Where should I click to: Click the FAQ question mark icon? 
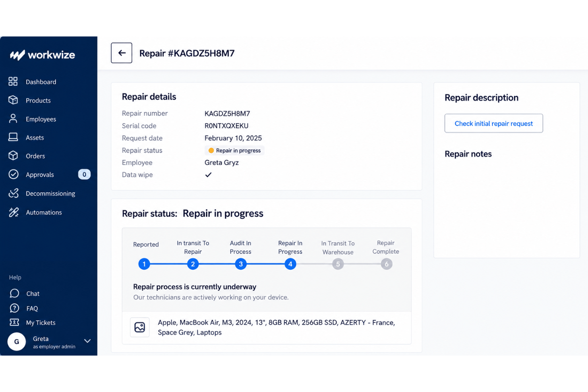(x=14, y=308)
